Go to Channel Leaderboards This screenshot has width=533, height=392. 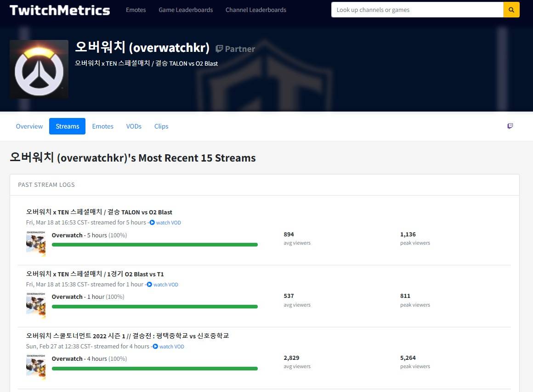coord(256,10)
